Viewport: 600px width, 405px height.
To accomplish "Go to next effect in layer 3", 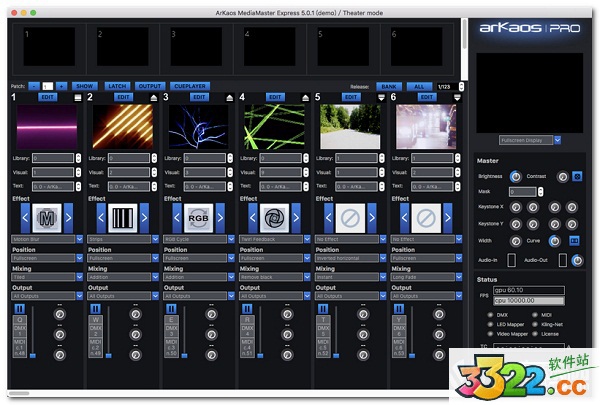I will point(220,218).
